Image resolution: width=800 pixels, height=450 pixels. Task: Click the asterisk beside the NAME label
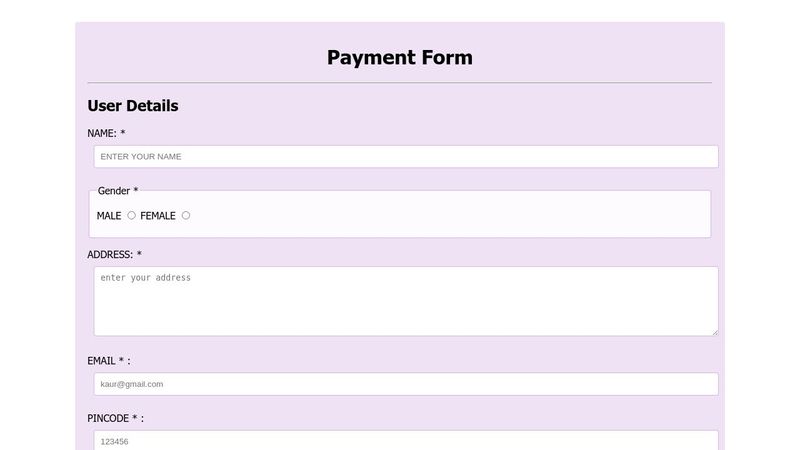point(123,133)
